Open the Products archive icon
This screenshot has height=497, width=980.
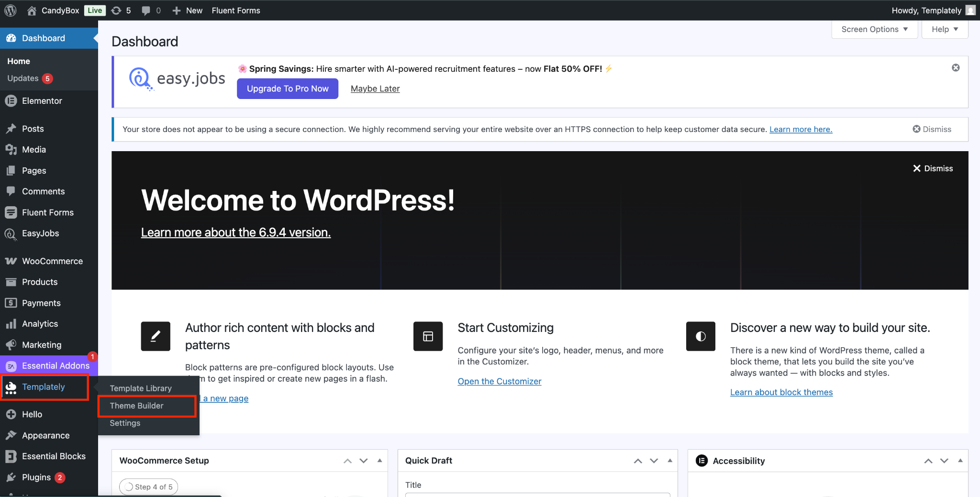(x=11, y=282)
